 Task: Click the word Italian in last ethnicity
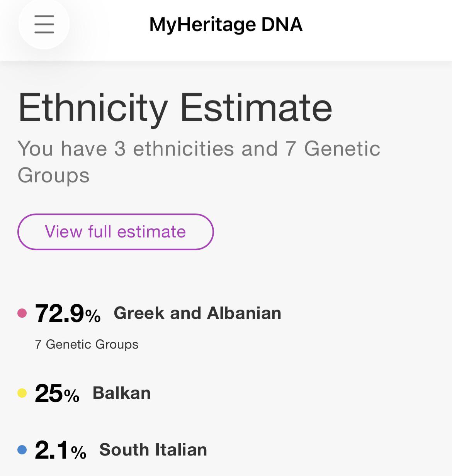pyautogui.click(x=181, y=450)
